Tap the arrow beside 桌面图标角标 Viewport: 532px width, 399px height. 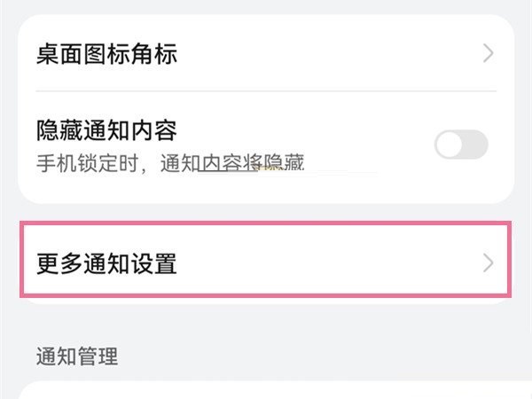(x=488, y=53)
